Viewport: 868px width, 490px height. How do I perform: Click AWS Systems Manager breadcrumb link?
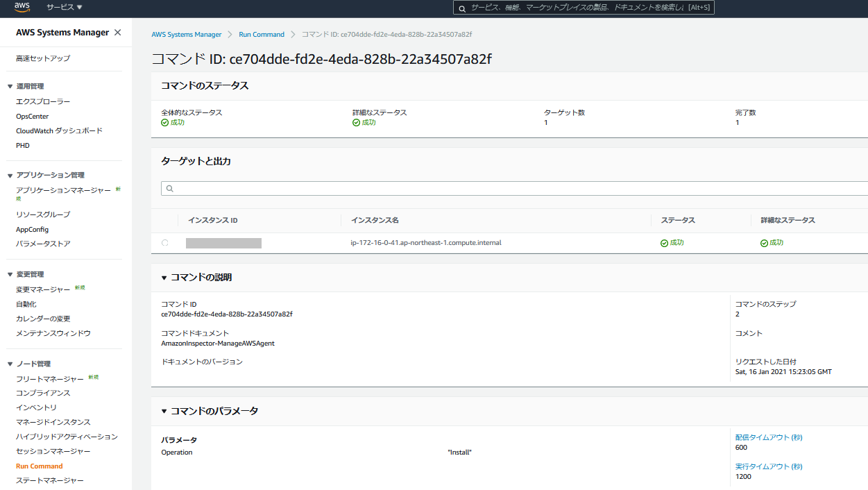(x=187, y=34)
